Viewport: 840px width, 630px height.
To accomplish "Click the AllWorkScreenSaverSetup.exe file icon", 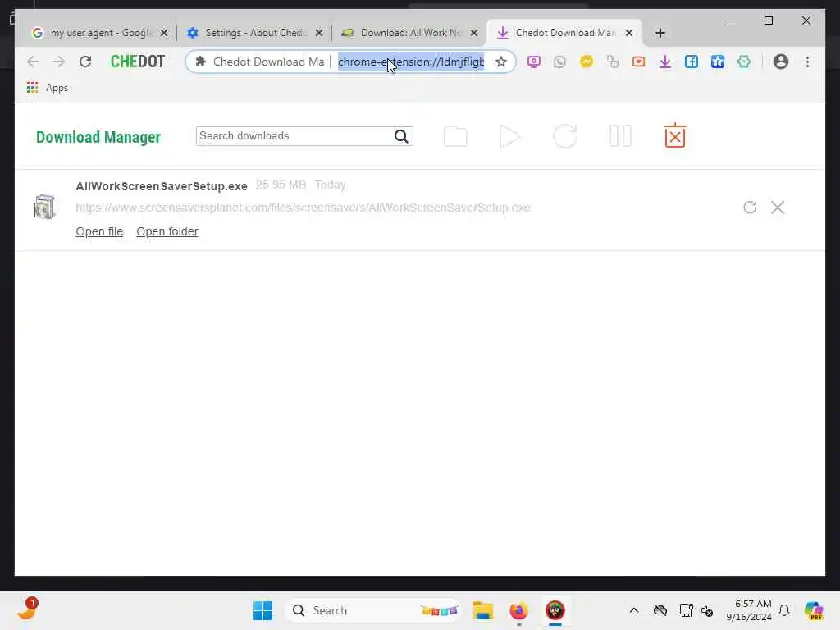I will pyautogui.click(x=44, y=207).
